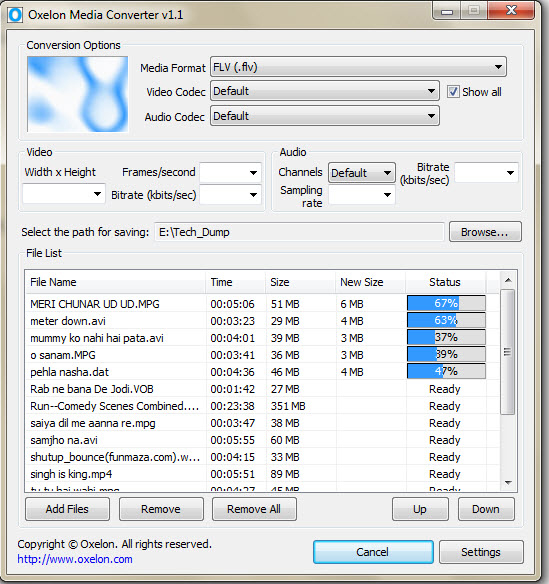
Task: Click the Oxelon app icon in title bar
Action: [x=15, y=15]
